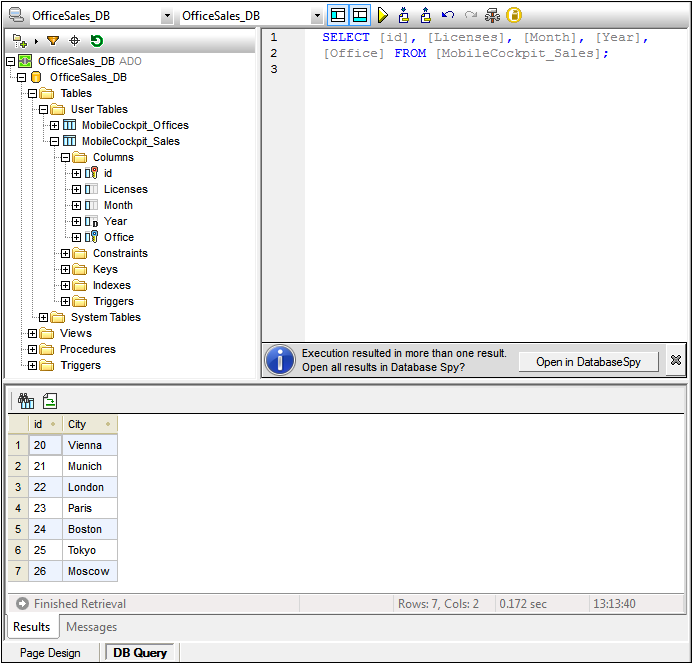Toggle the Results pane visibility button
The width and height of the screenshot is (693, 664).
360,16
